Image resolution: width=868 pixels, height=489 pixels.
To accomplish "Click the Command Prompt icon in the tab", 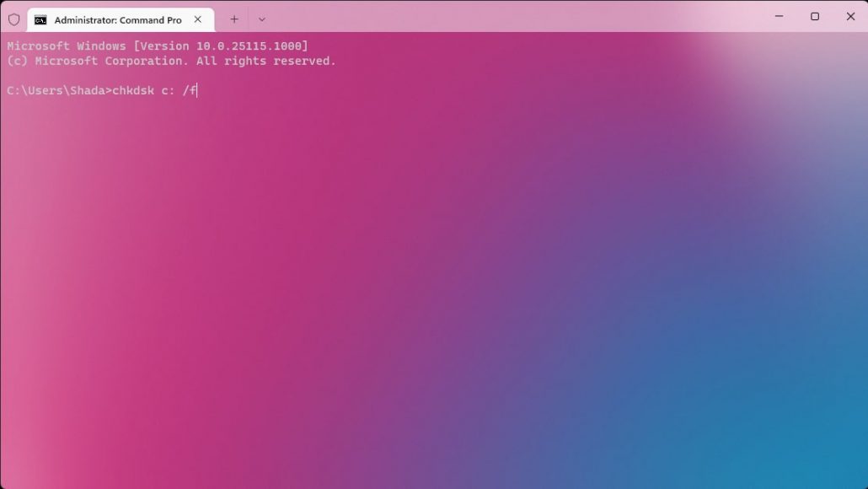I will pos(40,19).
